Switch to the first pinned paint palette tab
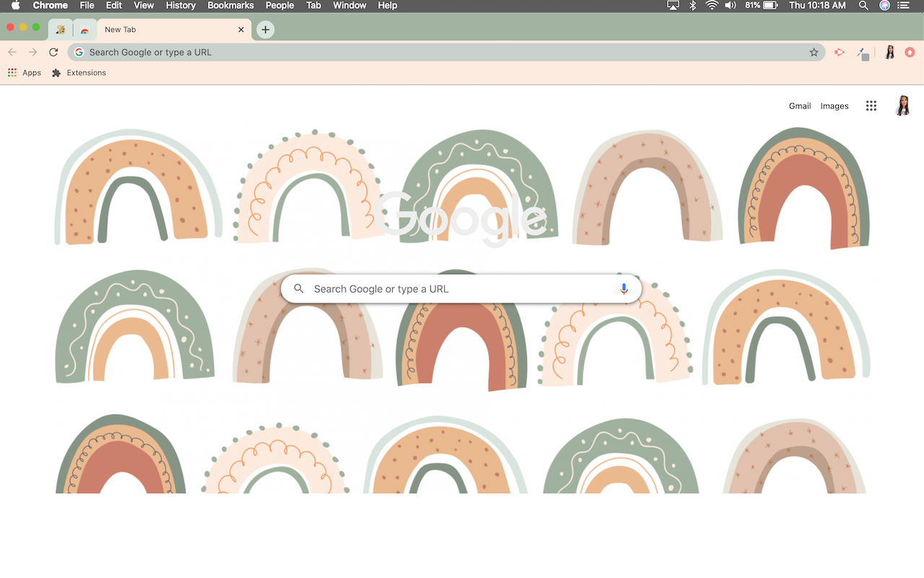 click(x=61, y=30)
